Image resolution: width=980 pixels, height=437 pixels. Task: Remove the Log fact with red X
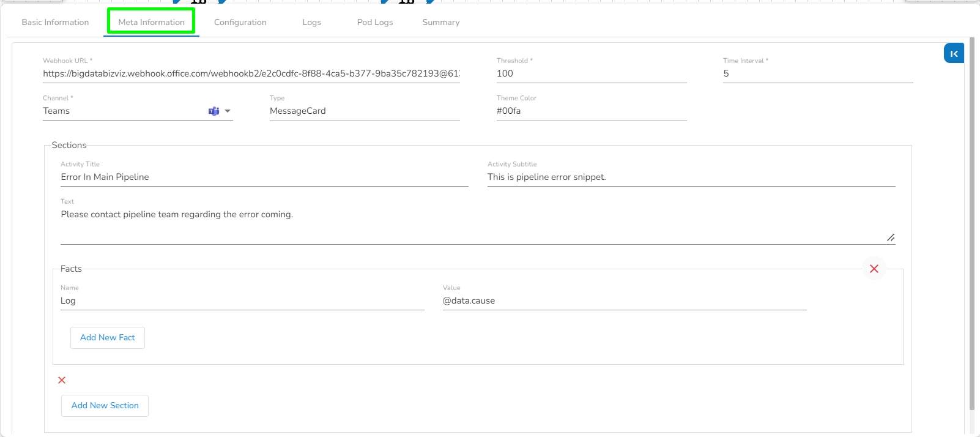point(874,269)
